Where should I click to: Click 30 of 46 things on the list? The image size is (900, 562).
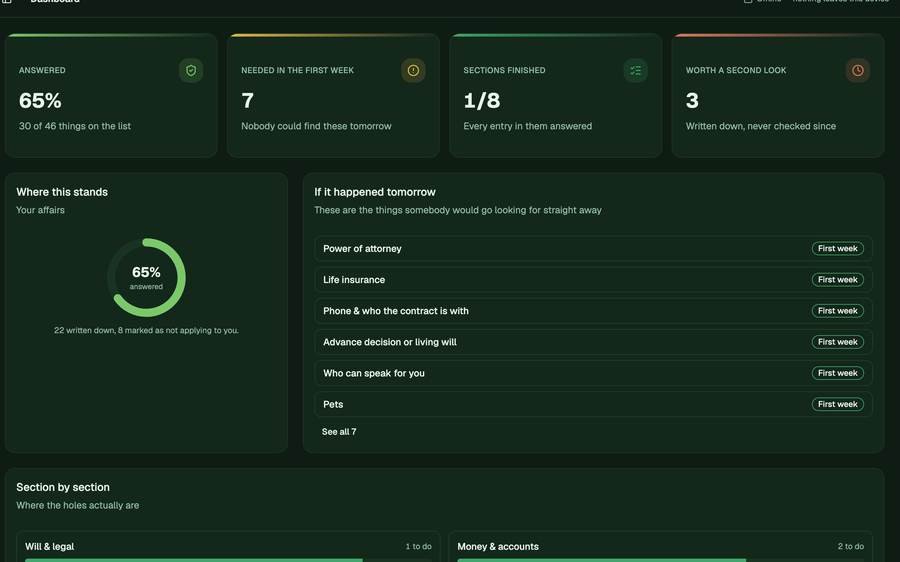75,126
